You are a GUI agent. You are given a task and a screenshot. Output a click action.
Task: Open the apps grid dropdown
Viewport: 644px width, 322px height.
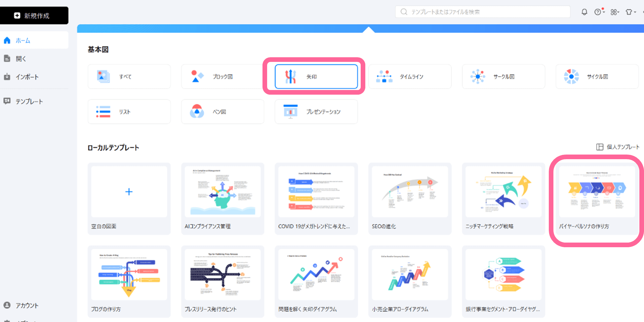click(x=615, y=12)
